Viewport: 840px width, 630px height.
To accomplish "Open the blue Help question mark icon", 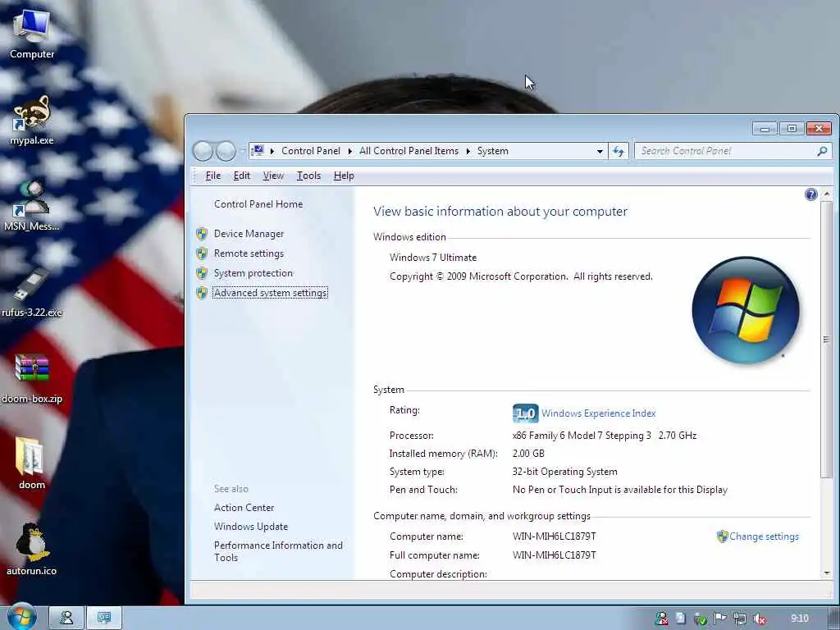I will point(811,194).
